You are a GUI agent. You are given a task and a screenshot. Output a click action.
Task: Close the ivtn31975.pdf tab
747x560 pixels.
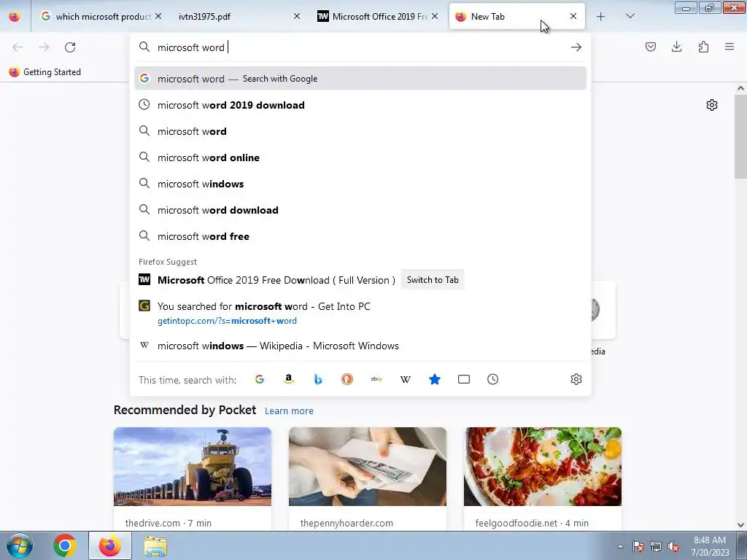(x=297, y=16)
